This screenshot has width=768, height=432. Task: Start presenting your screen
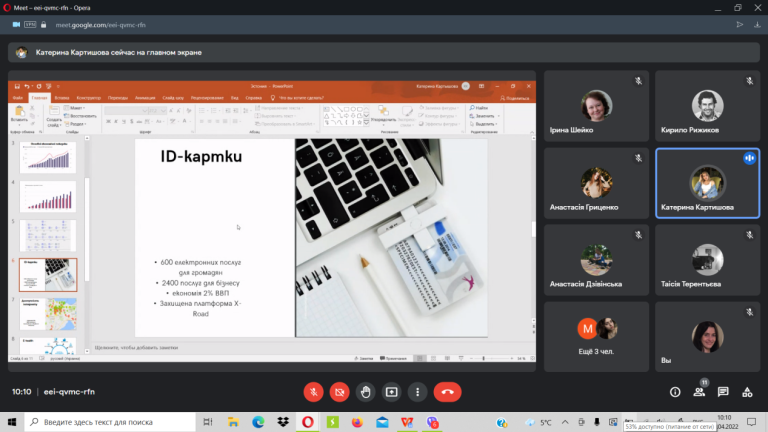(x=391, y=392)
